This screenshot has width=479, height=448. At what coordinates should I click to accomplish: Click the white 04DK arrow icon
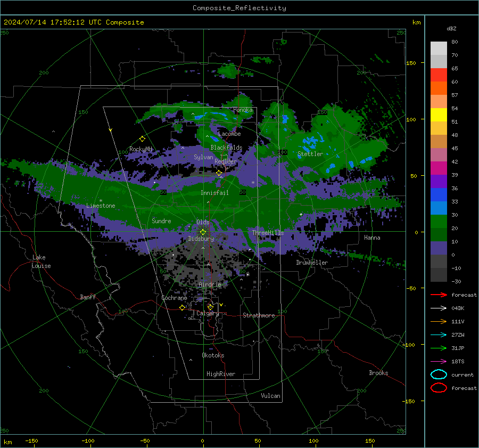[x=439, y=308]
